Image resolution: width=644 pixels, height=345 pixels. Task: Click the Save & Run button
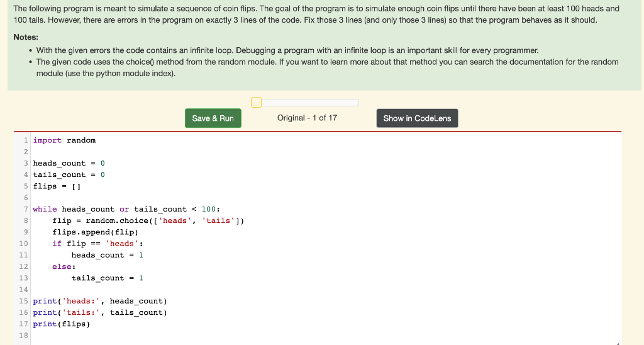(x=213, y=118)
